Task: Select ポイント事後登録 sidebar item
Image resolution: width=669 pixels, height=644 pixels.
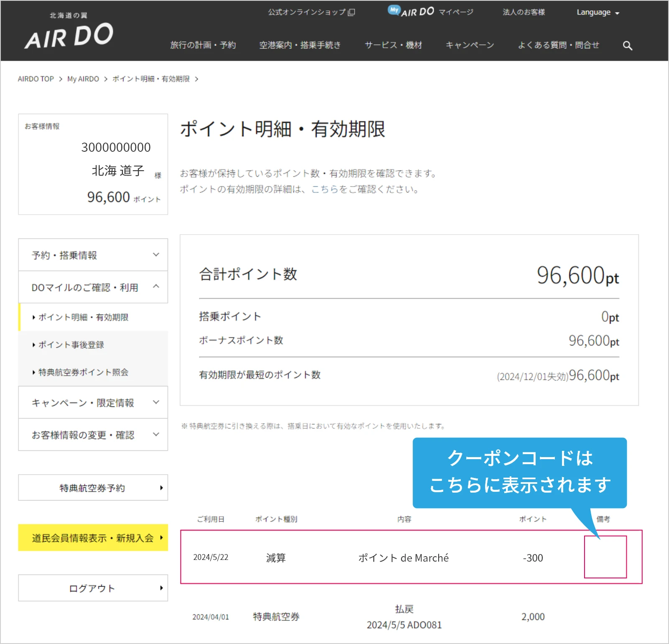Action: [93, 345]
